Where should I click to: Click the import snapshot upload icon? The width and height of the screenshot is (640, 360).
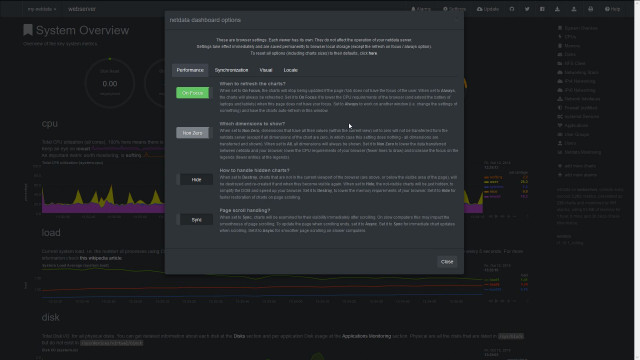[574, 9]
